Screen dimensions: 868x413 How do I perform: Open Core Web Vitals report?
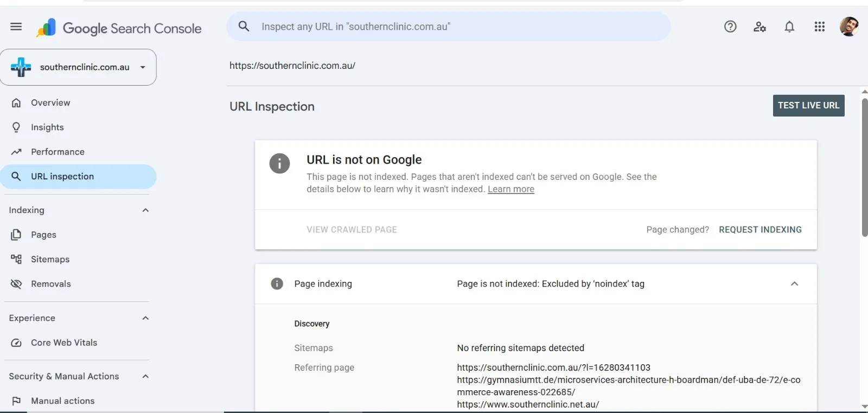pos(78,343)
